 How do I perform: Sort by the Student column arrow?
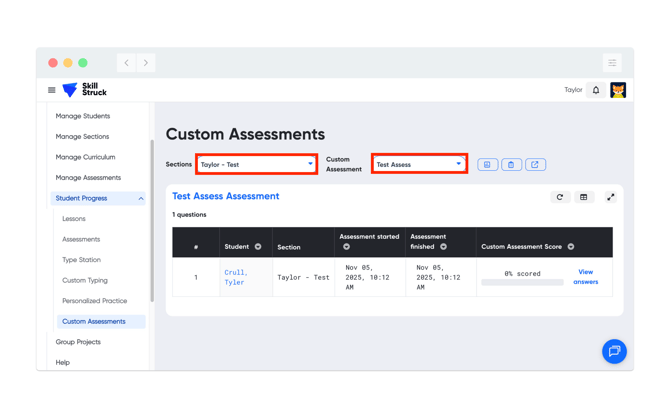click(x=258, y=247)
